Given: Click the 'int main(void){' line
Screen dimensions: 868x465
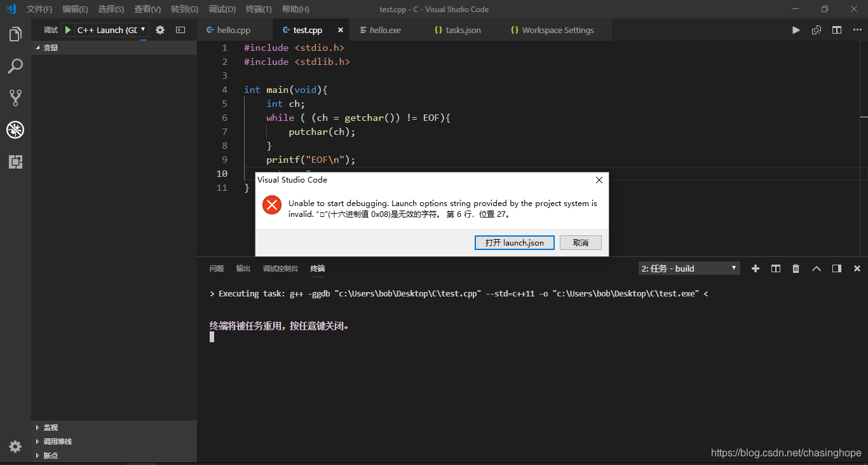Looking at the screenshot, I should [x=285, y=90].
